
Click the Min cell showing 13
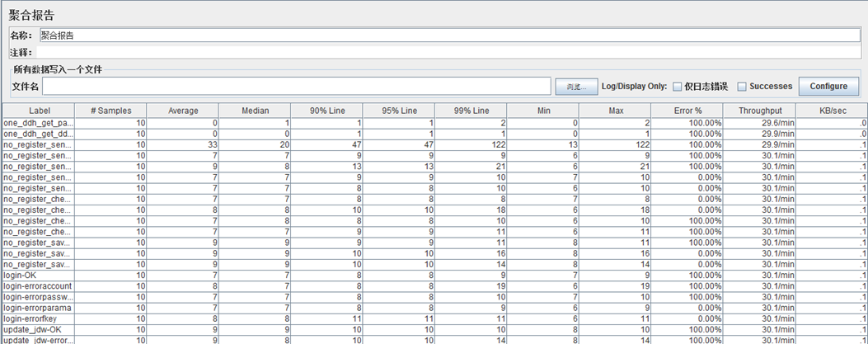point(543,145)
